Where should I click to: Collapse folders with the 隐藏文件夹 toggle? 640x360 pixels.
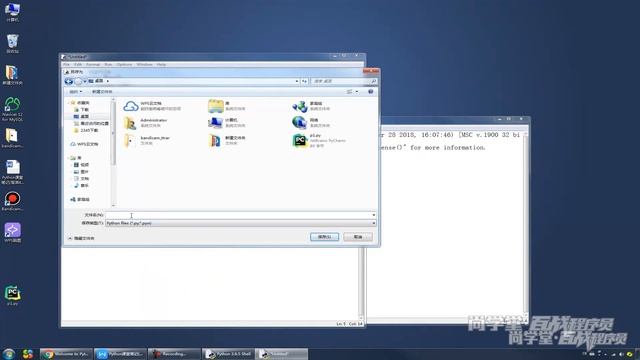point(81,238)
